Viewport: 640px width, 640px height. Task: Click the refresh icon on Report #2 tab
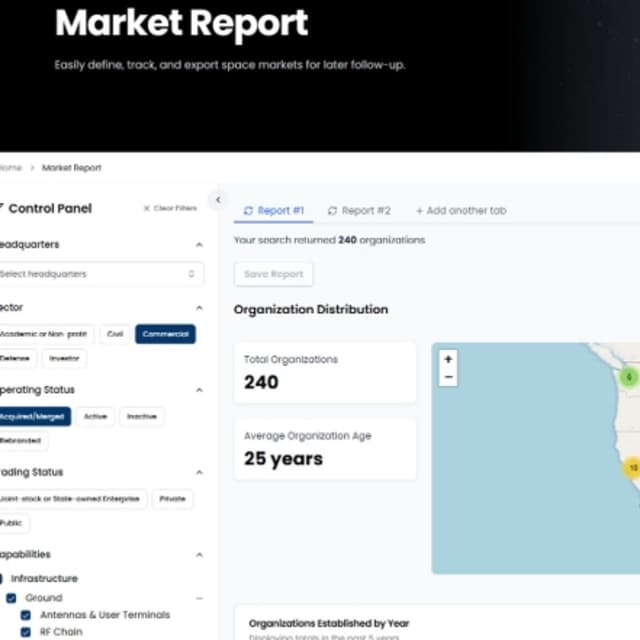pyautogui.click(x=332, y=211)
